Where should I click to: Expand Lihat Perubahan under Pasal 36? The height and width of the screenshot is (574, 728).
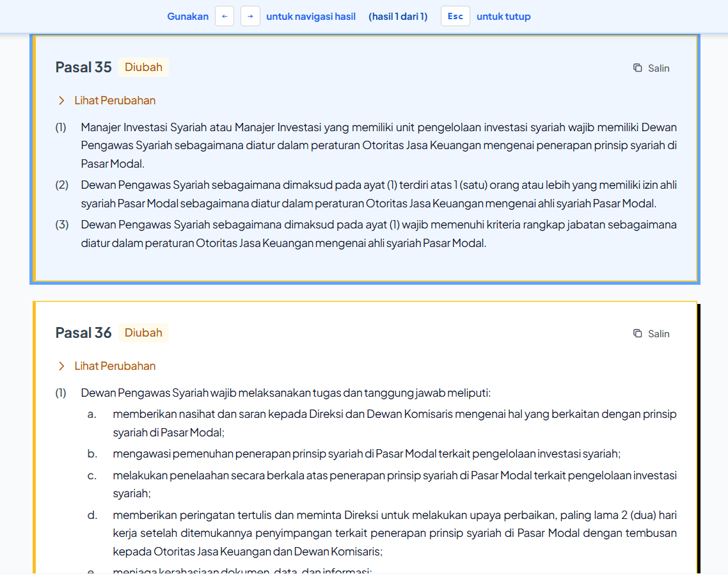115,366
